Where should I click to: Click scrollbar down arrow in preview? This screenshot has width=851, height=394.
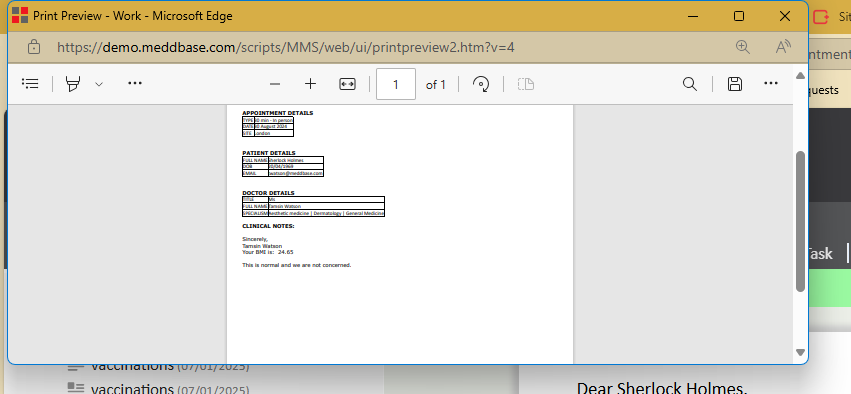click(800, 352)
